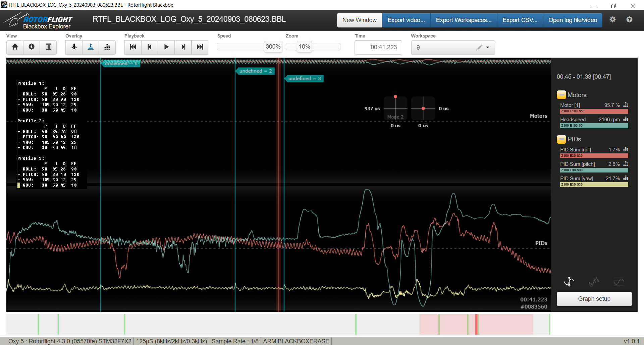
Task: Click the Graph setup button
Action: (594, 299)
